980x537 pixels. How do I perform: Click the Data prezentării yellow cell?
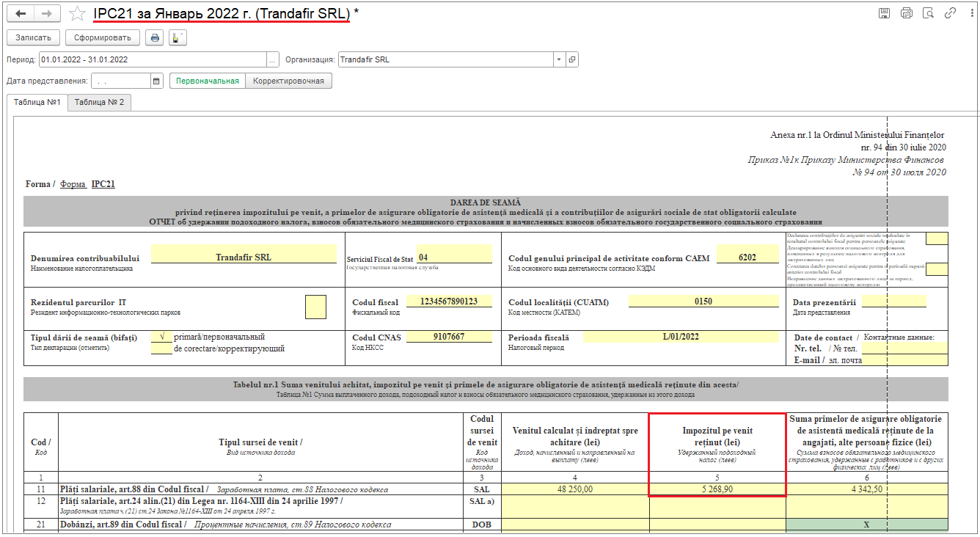(x=894, y=301)
